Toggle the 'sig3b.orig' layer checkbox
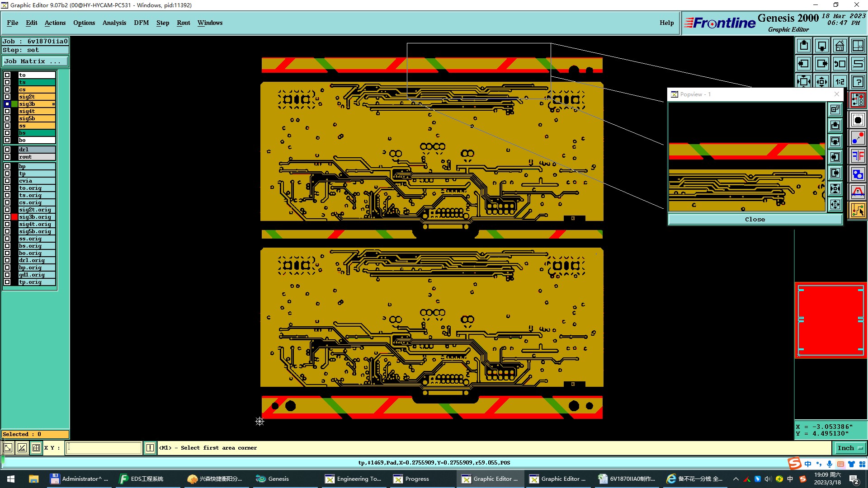This screenshot has height=488, width=868. [7, 217]
